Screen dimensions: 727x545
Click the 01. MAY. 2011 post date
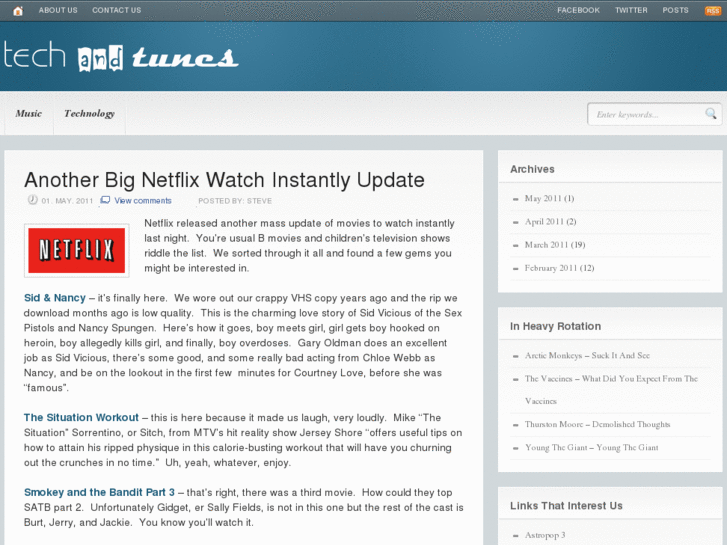[x=67, y=201]
